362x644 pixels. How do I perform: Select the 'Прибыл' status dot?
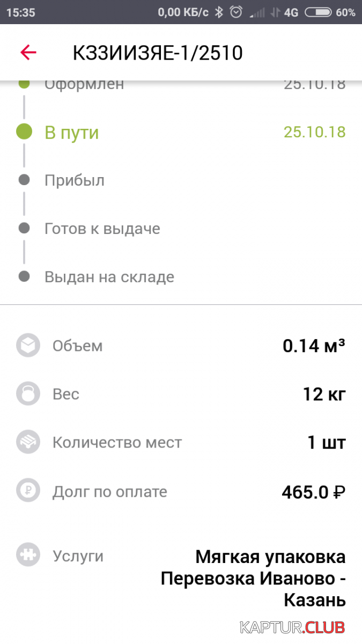coord(24,180)
